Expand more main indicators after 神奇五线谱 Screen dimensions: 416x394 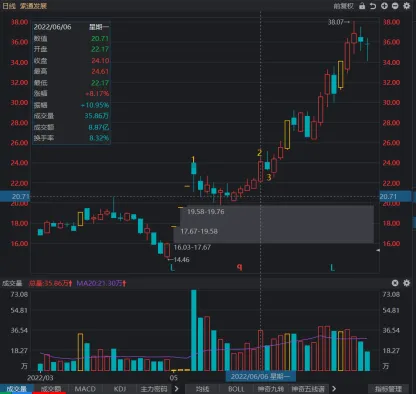click(334, 389)
